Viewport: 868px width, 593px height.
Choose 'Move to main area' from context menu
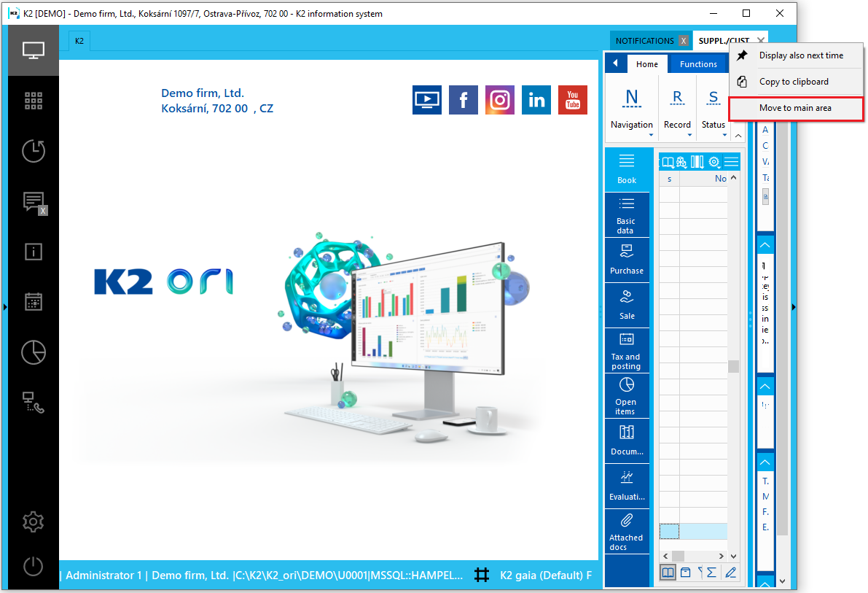(x=796, y=108)
